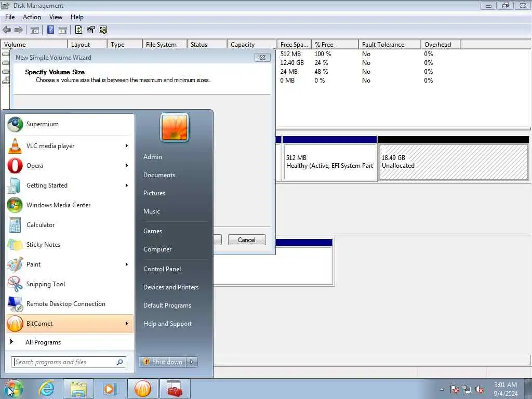Open Windows Explorer from the taskbar
Image resolution: width=532 pixels, height=399 pixels.
(x=78, y=389)
